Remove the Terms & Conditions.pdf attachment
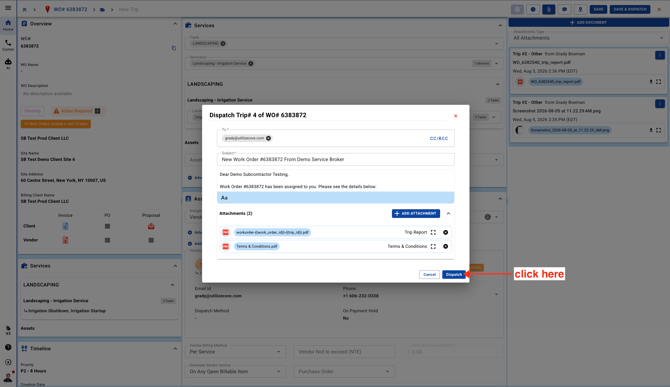 point(445,246)
